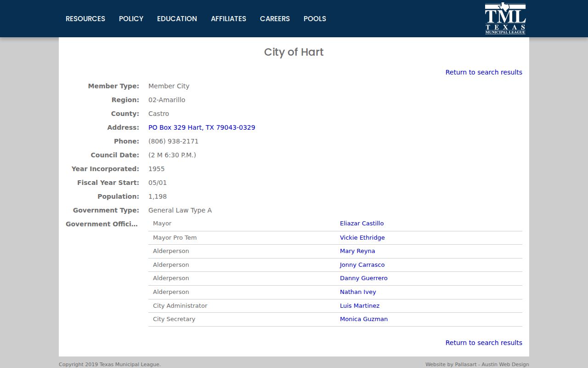588x368 pixels.
Task: Open Danny Guerrero's profile link
Action: pos(364,278)
